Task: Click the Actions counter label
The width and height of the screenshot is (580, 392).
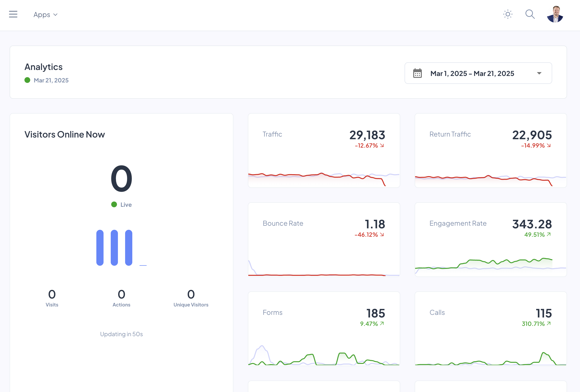Action: click(121, 305)
